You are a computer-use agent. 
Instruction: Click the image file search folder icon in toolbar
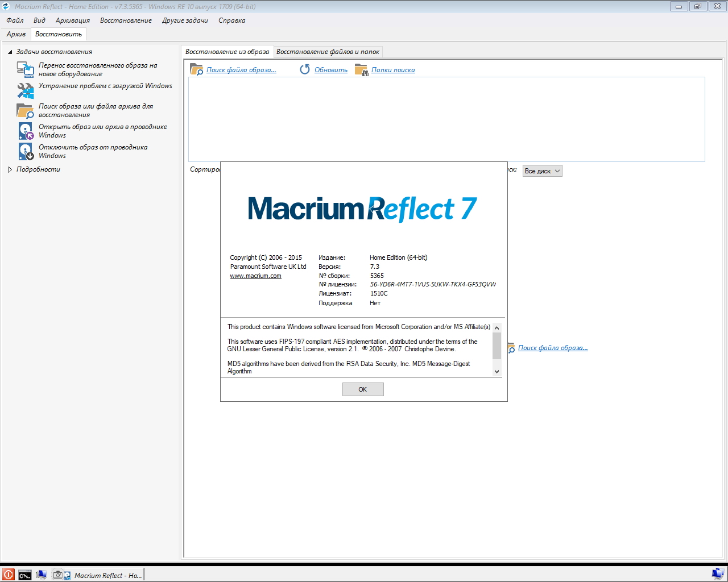pyautogui.click(x=196, y=70)
